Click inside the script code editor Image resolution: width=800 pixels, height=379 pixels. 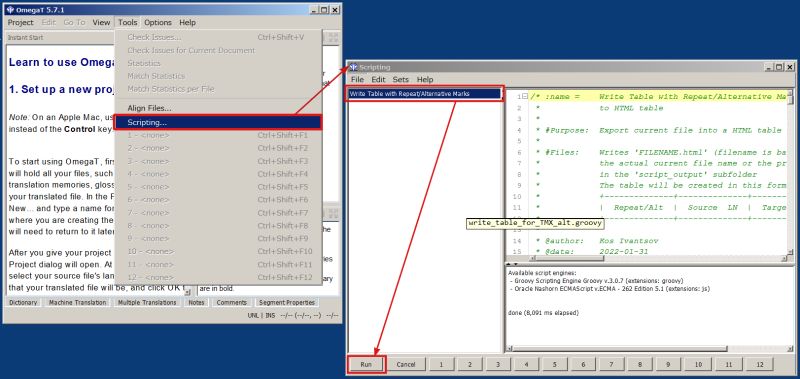[x=658, y=173]
